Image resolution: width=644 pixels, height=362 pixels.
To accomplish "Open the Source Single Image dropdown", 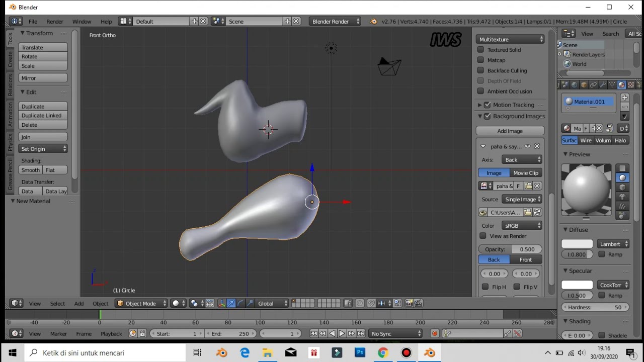I will pos(522,199).
